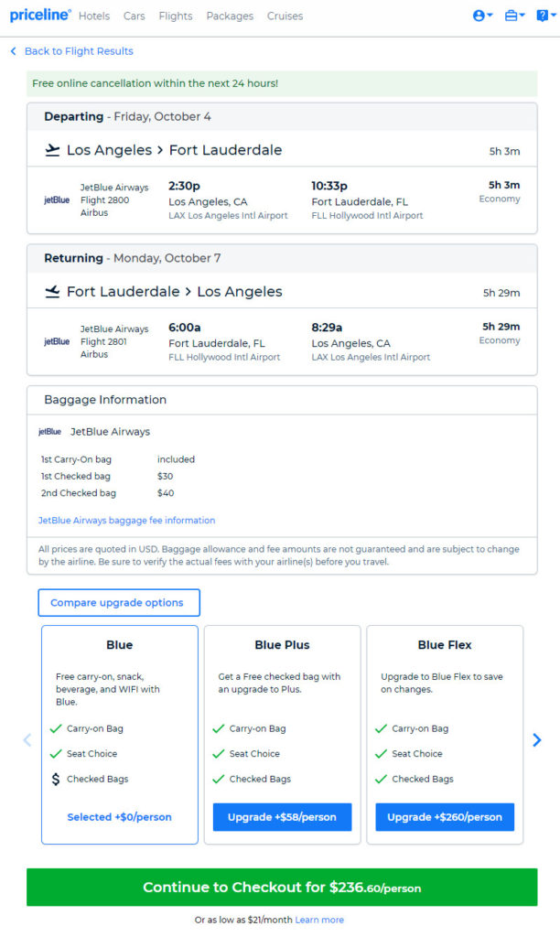The image size is (560, 937).
Task: Go back to Flight Results
Action: (x=71, y=51)
